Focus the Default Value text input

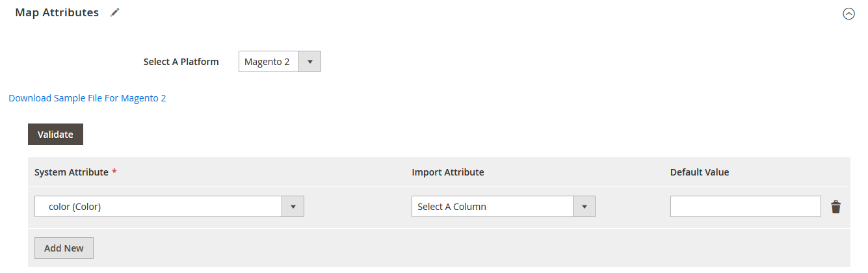pos(745,207)
